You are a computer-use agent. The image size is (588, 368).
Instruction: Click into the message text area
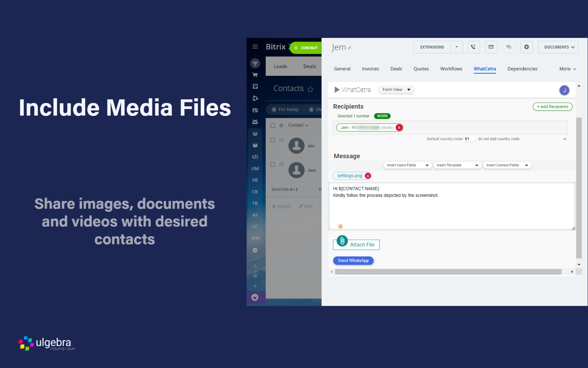click(452, 206)
